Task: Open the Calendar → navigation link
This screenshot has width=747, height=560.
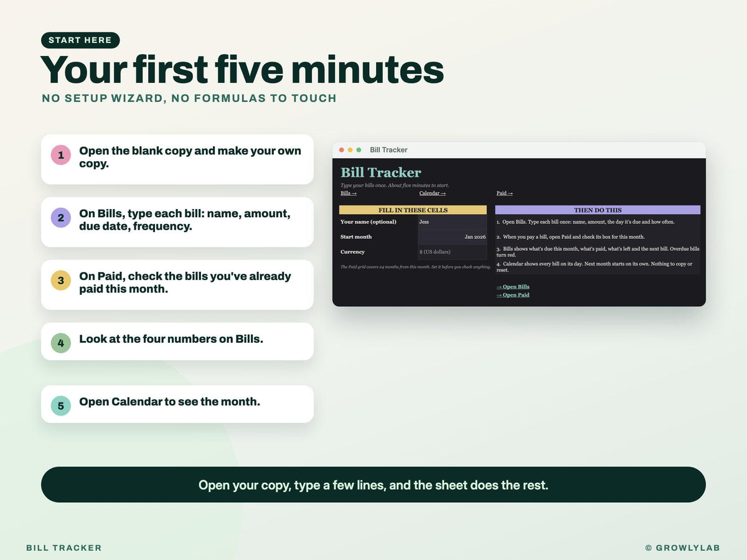Action: pyautogui.click(x=433, y=194)
